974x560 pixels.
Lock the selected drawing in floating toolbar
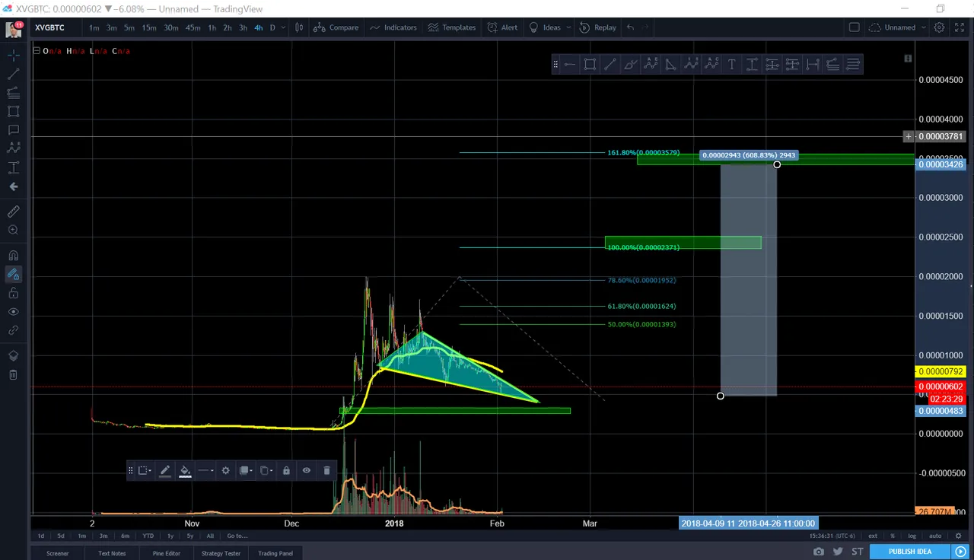pyautogui.click(x=286, y=470)
